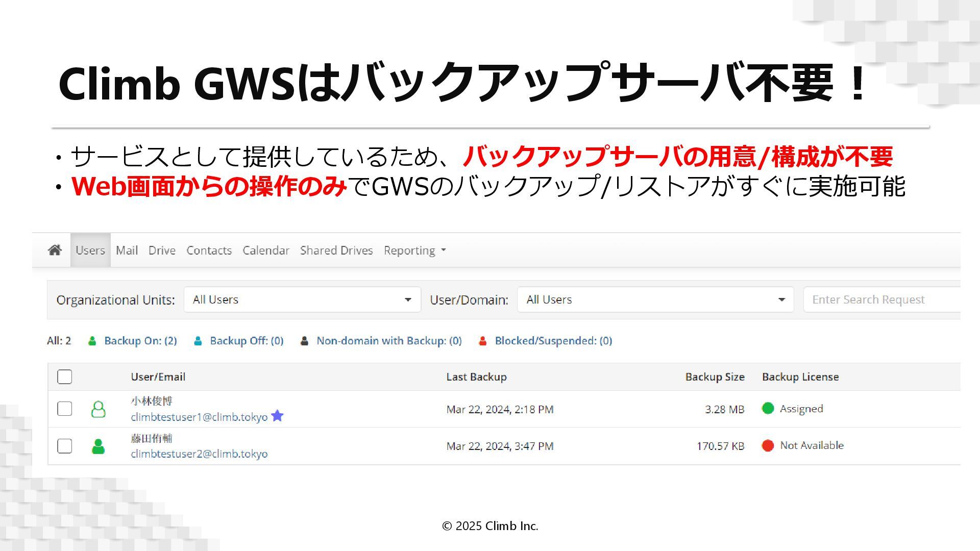Select the Calendar tab
Viewport: 980px width, 551px height.
click(266, 250)
